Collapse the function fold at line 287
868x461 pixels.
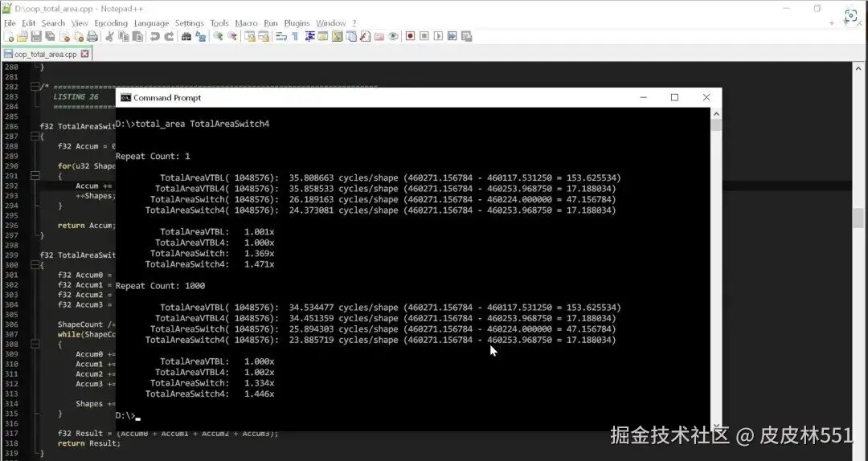tap(35, 137)
